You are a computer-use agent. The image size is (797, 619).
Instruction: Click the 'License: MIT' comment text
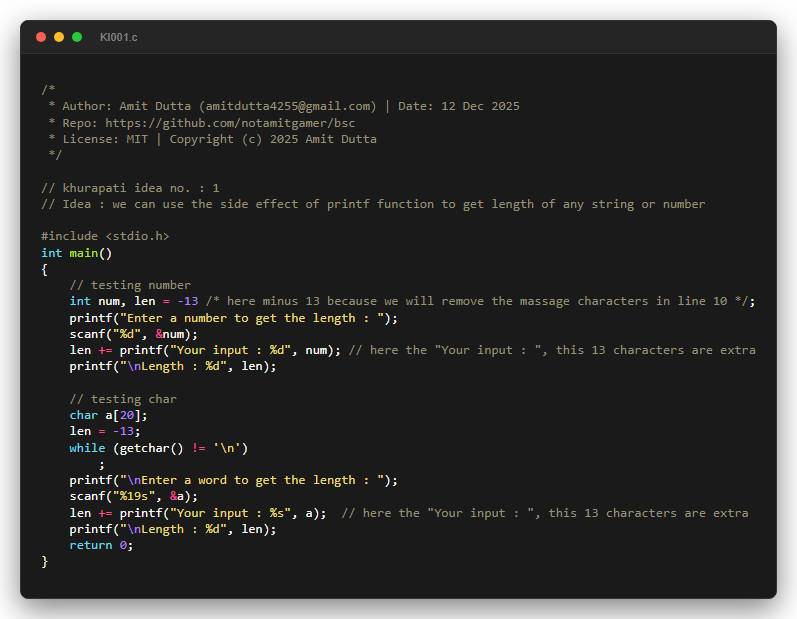105,139
